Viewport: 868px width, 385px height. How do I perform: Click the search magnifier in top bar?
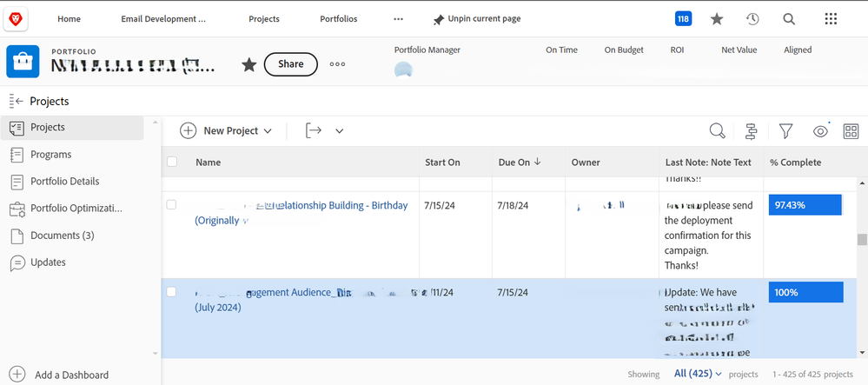pos(789,19)
